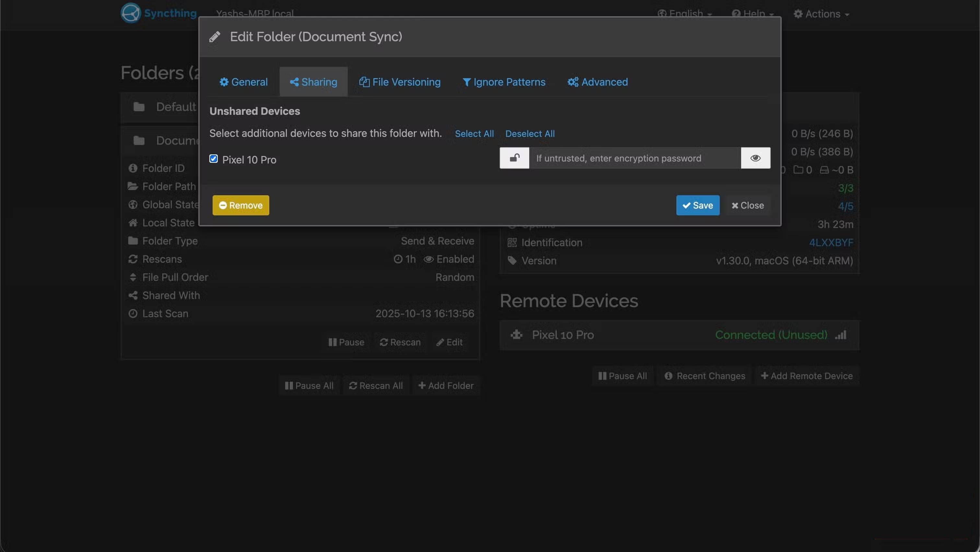Open the Ignore Patterns tab
This screenshot has height=552, width=980.
pos(504,82)
